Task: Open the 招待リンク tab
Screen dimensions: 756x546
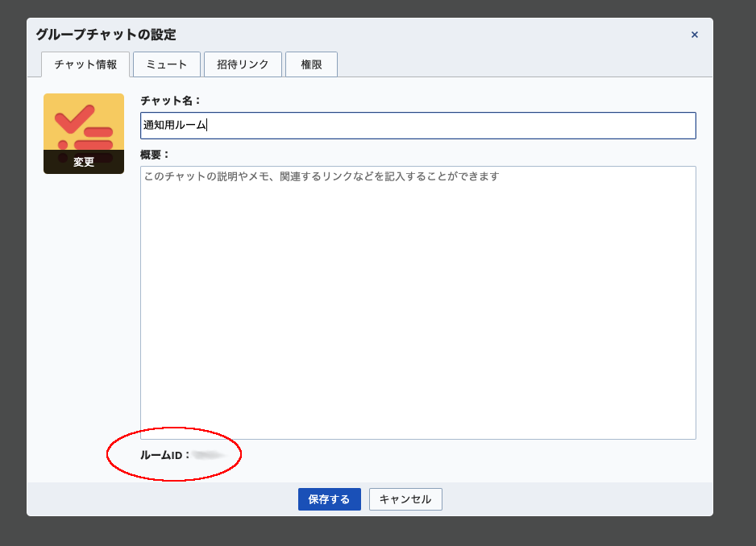Action: pyautogui.click(x=243, y=64)
